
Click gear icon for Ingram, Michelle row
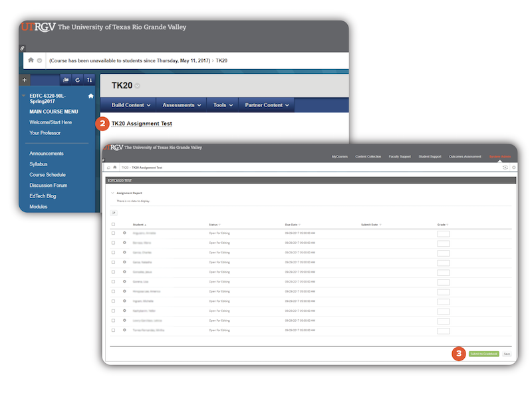pos(124,301)
